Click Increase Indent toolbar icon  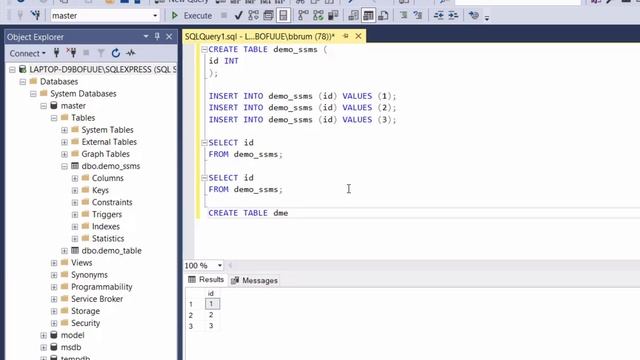tap(453, 16)
